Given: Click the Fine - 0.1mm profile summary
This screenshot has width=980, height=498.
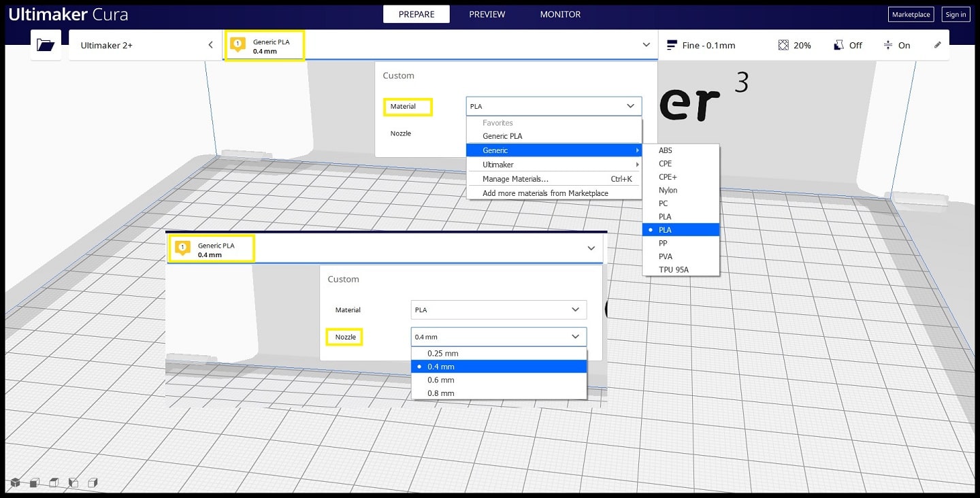Looking at the screenshot, I should (x=708, y=45).
